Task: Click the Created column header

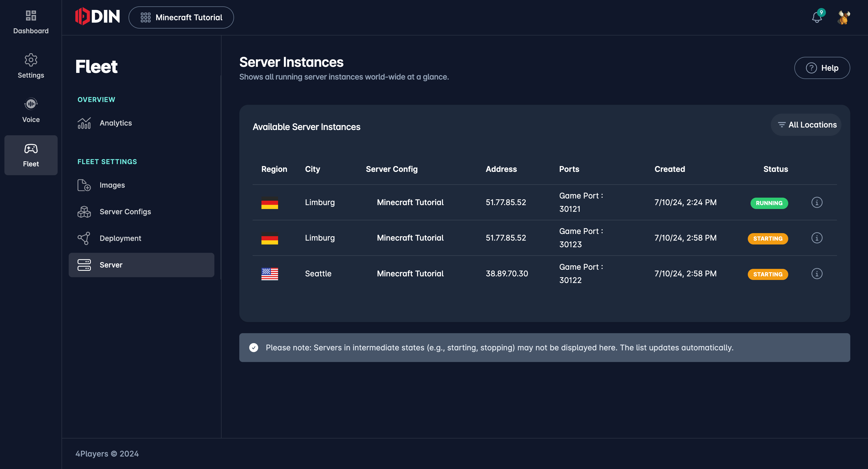Action: point(669,169)
